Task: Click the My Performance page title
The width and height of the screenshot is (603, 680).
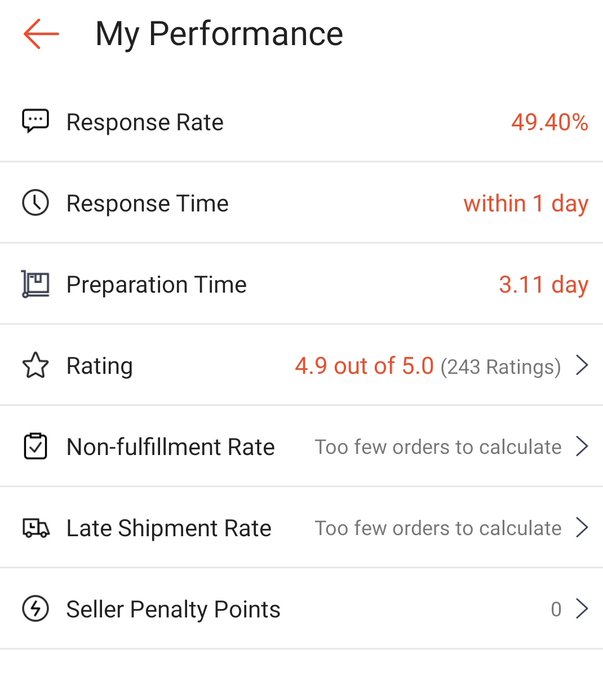Action: pyautogui.click(x=219, y=34)
